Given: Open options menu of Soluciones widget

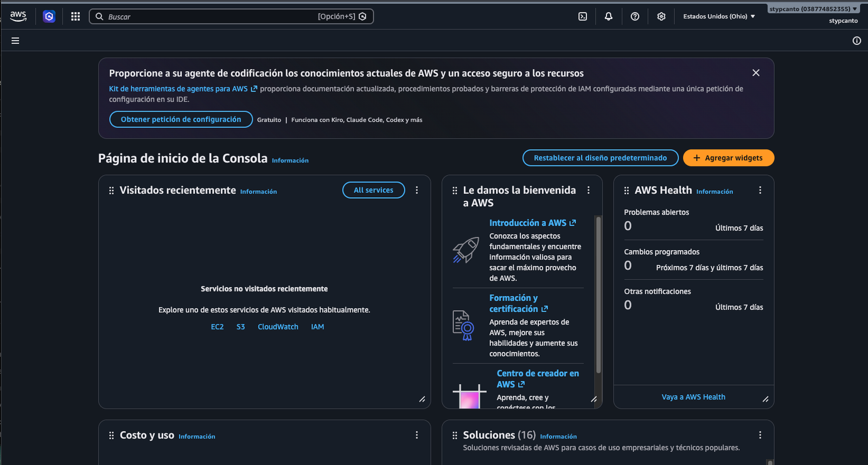Looking at the screenshot, I should pos(760,435).
